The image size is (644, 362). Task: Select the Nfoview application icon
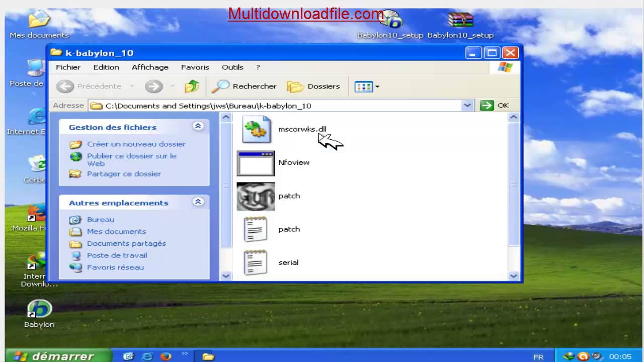coord(256,163)
